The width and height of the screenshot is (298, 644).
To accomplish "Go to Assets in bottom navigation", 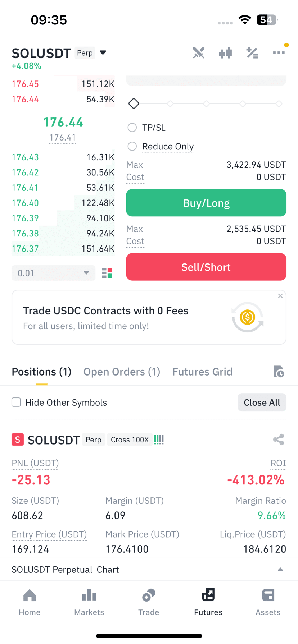I will click(268, 602).
